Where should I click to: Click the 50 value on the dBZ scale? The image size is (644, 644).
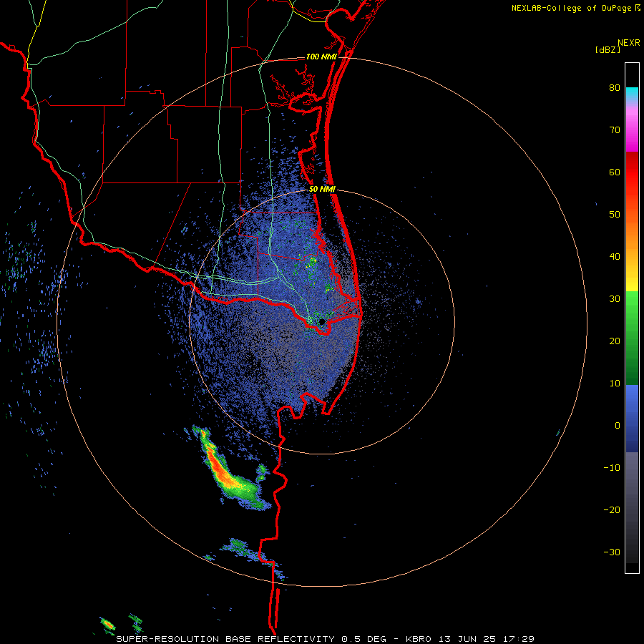(x=615, y=215)
